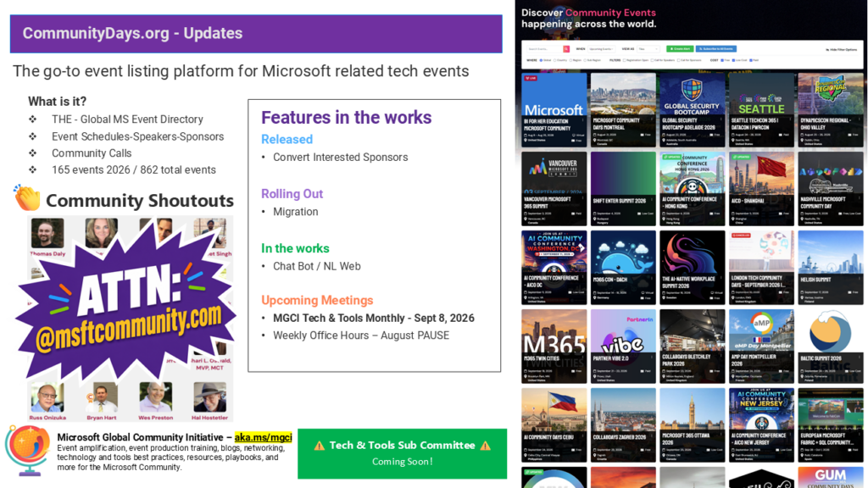Click 'Chat Bot / NL Web' text

point(317,266)
